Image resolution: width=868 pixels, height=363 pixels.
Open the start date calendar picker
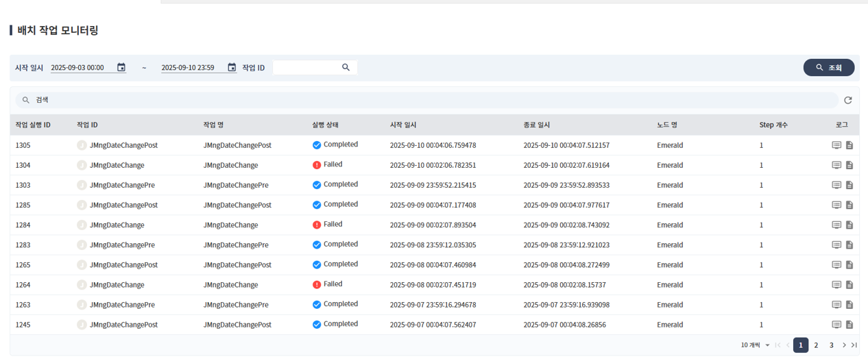(x=121, y=68)
